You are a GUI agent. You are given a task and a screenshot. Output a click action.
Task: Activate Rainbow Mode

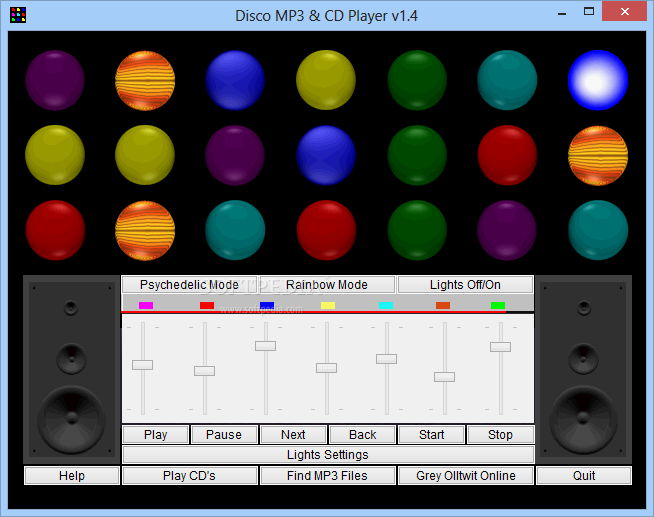coord(327,285)
